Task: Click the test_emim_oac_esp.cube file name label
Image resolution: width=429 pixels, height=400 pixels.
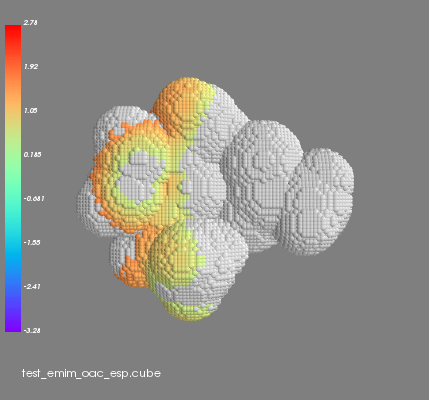Action: (x=91, y=373)
